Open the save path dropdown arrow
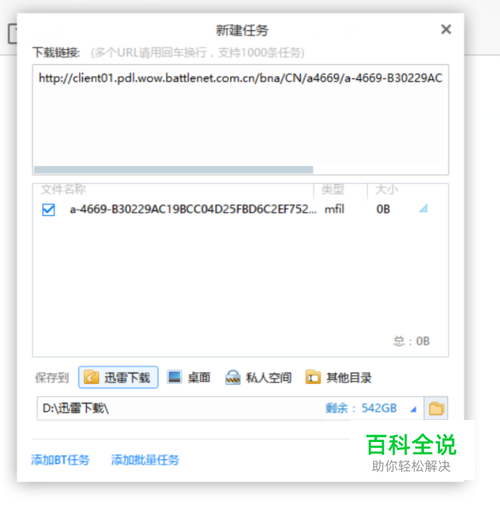 [x=413, y=409]
